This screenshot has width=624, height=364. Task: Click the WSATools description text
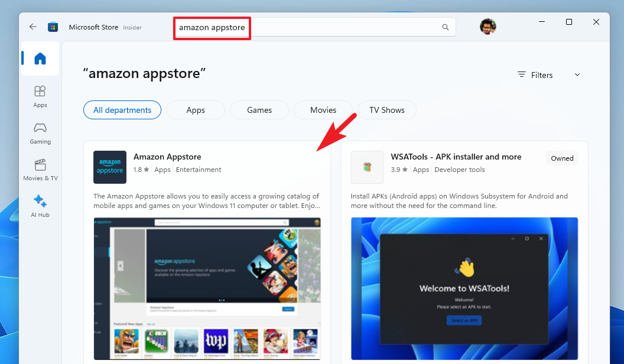459,201
